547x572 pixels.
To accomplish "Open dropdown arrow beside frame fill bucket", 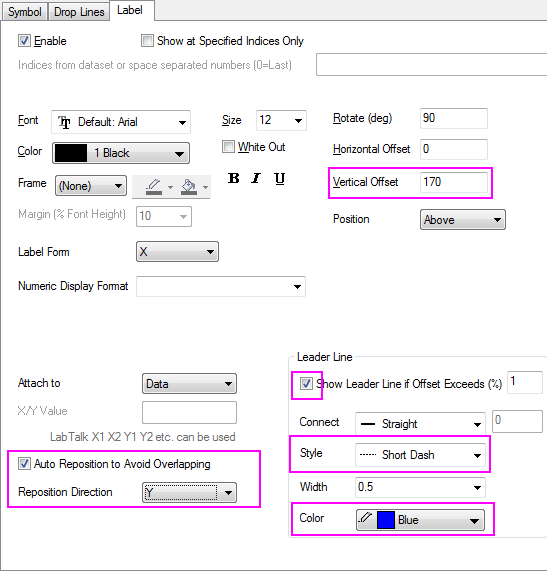I will [x=205, y=187].
